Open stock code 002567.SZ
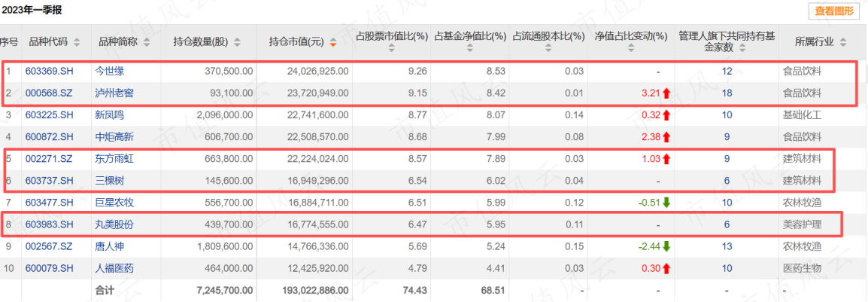The height and width of the screenshot is (302, 868). [50, 246]
